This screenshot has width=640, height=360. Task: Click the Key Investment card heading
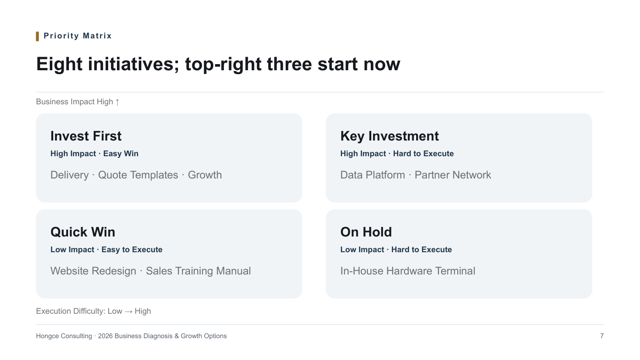pyautogui.click(x=389, y=136)
